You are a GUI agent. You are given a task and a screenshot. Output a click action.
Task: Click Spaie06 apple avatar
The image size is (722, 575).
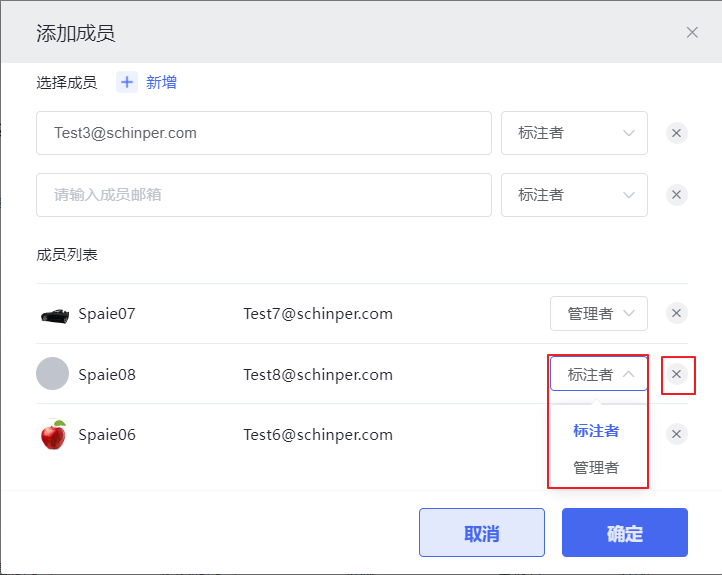tap(53, 435)
